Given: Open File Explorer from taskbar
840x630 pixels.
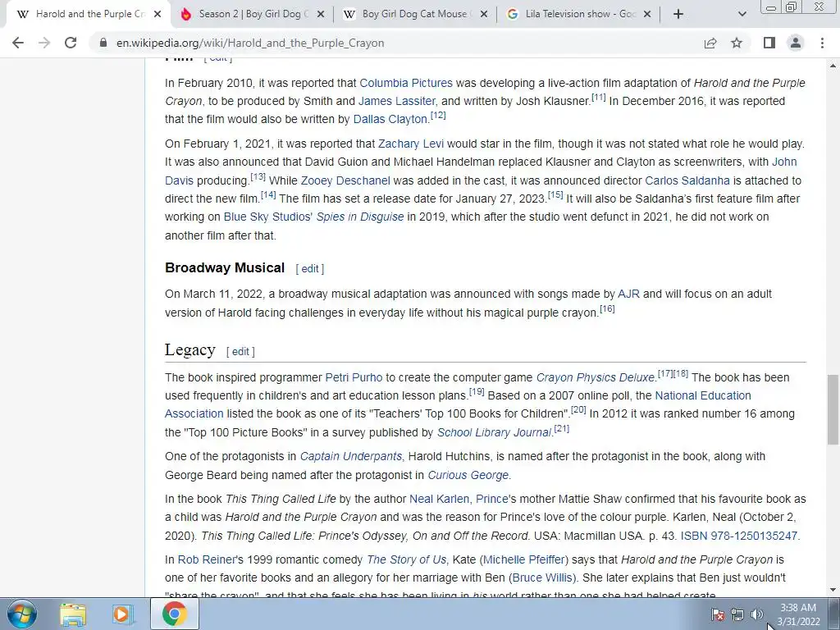Looking at the screenshot, I should coord(72,614).
